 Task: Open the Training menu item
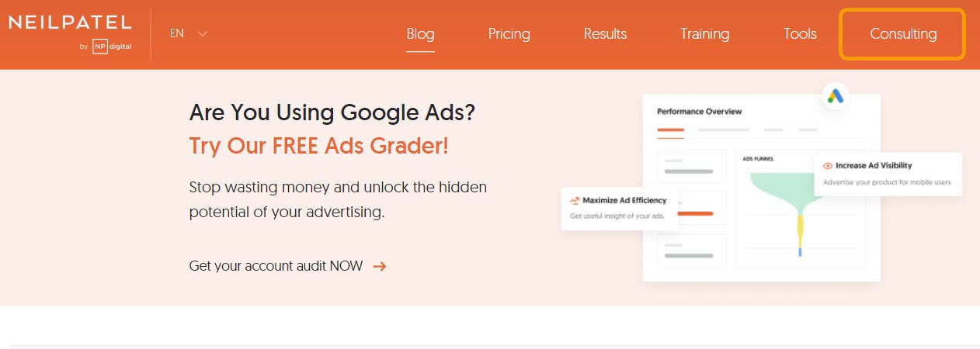click(704, 34)
